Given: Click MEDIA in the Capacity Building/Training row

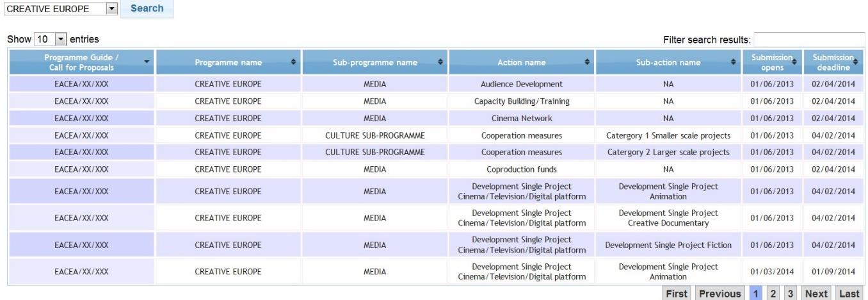Looking at the screenshot, I should tap(374, 101).
